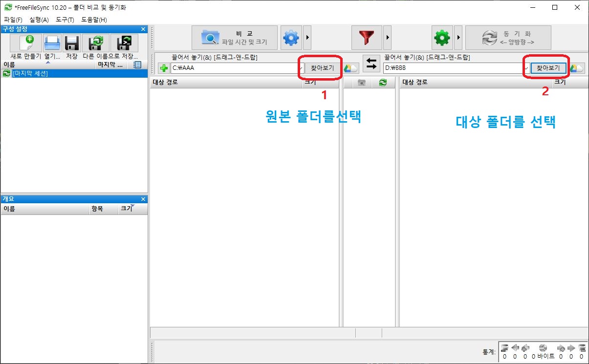
Task: Click the left-side delete trash statistics icon
Action: click(x=504, y=348)
